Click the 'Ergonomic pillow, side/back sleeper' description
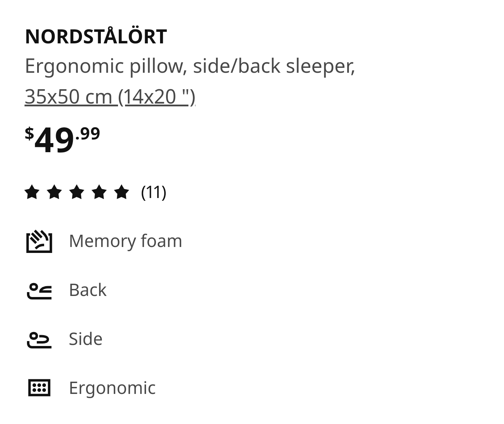The width and height of the screenshot is (504, 424). pos(190,66)
